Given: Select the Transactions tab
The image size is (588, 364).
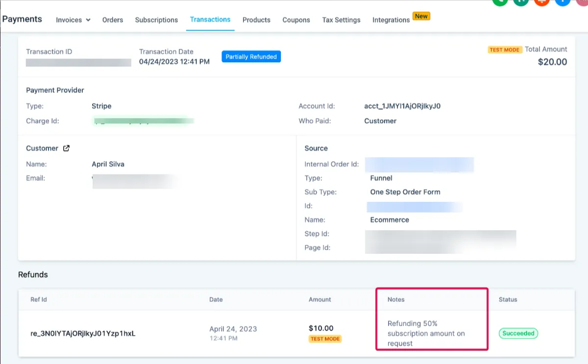Looking at the screenshot, I should (x=210, y=20).
